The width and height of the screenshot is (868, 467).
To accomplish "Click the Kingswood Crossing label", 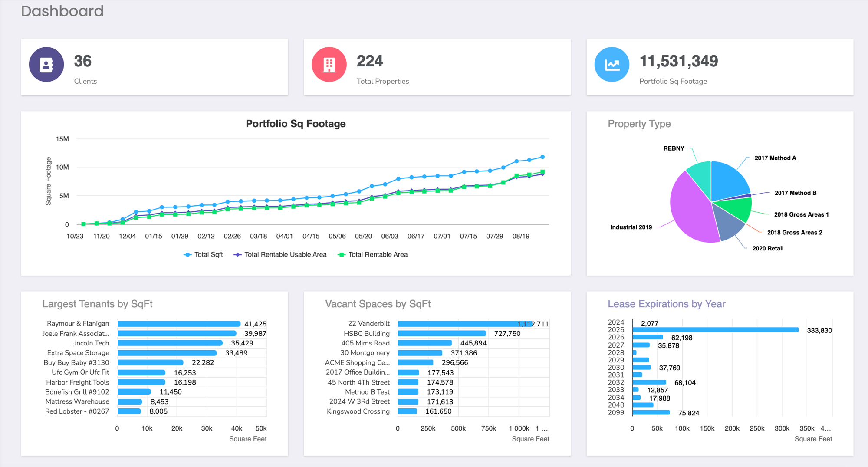I will (358, 411).
